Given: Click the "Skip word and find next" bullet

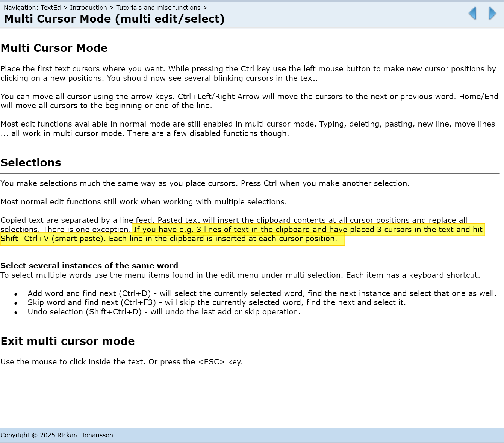Looking at the screenshot, I should pyautogui.click(x=216, y=302).
